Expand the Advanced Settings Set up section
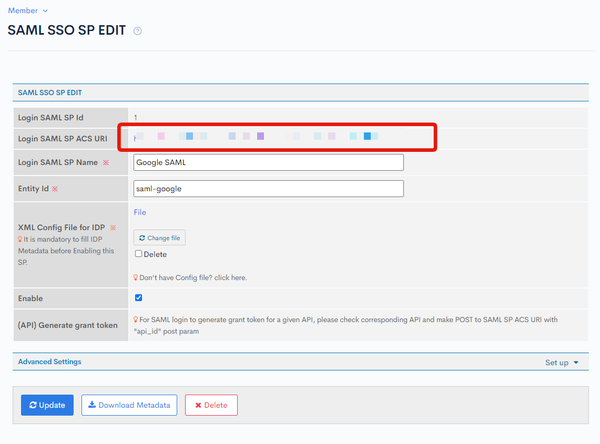Viewport: 600px width, 444px height. [x=561, y=362]
